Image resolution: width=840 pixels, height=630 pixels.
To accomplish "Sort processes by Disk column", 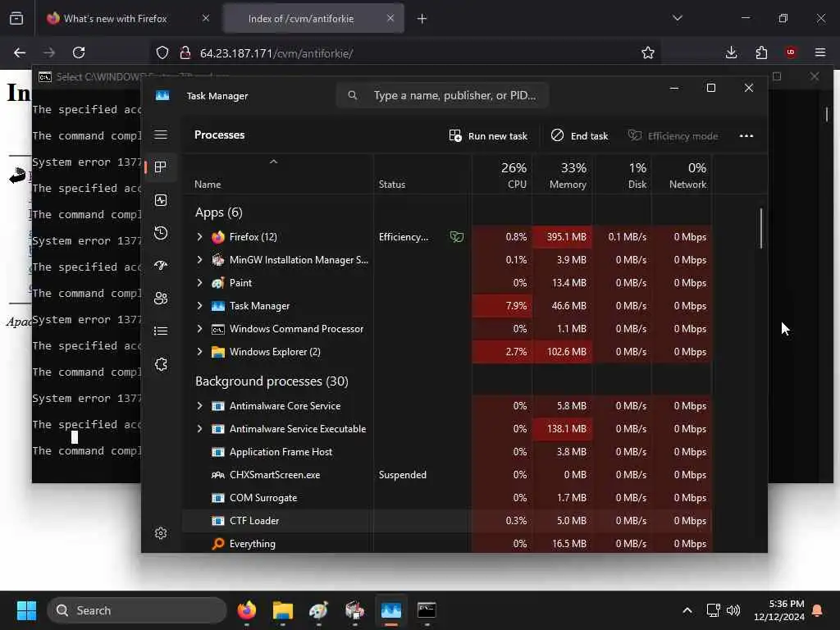I will (623, 175).
